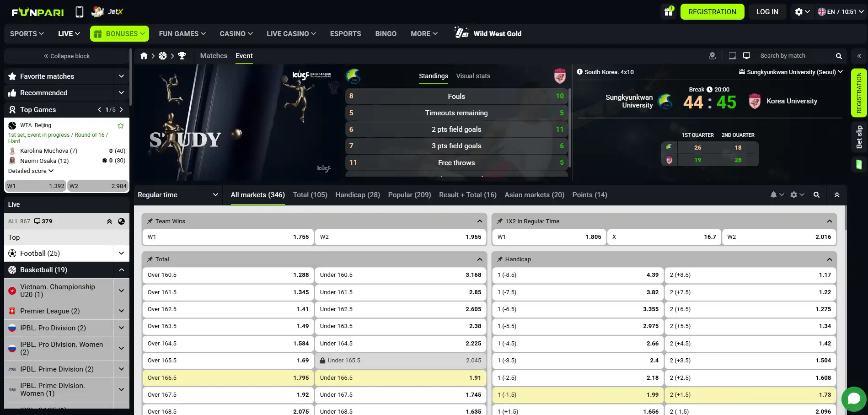Add WTA Beijing match to favorites star
The height and width of the screenshot is (415, 868).
pyautogui.click(x=121, y=125)
